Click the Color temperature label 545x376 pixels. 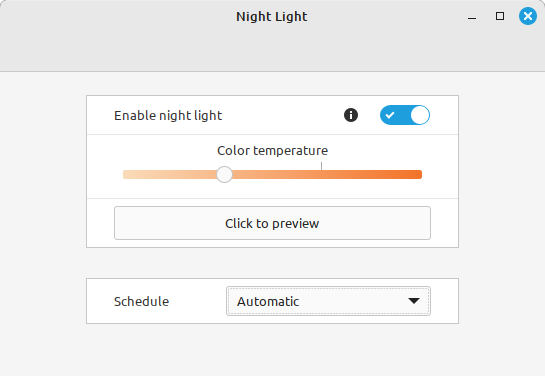[x=272, y=150]
